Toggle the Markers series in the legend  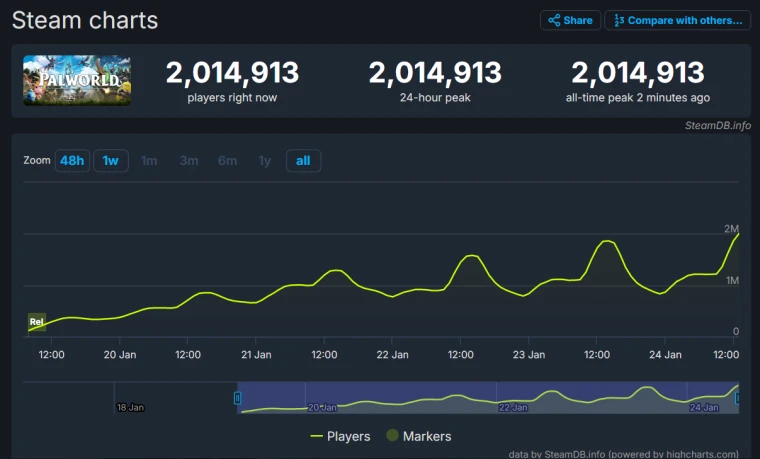point(418,436)
